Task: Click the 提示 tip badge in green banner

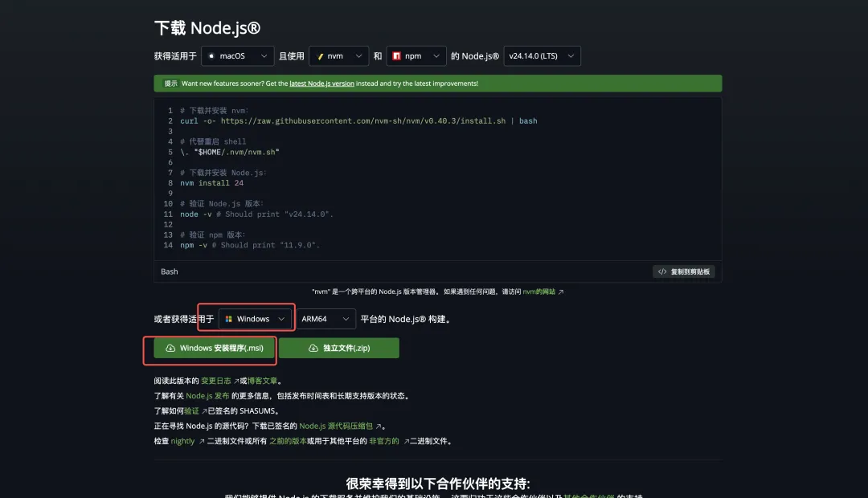Action: (x=170, y=84)
